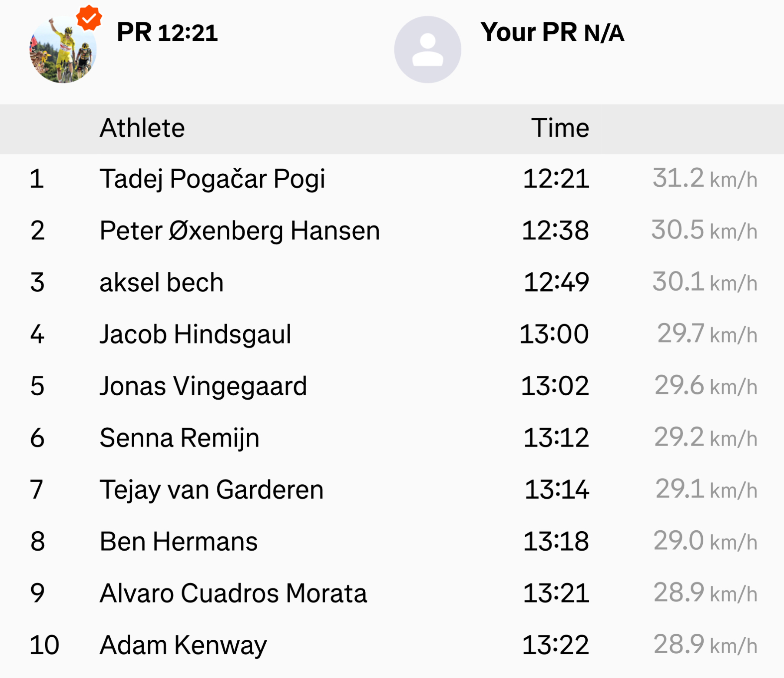Select Jonas Vingegaard in leaderboard
This screenshot has width=784, height=678.
(203, 386)
